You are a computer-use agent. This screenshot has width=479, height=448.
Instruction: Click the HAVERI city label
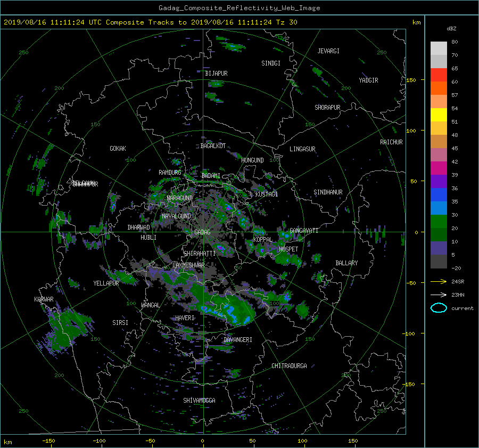point(185,318)
